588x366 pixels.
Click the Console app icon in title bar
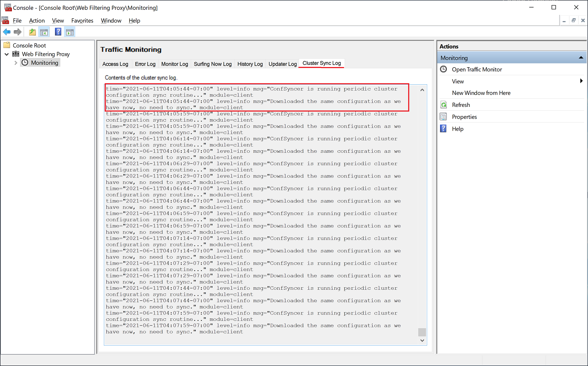coord(7,7)
